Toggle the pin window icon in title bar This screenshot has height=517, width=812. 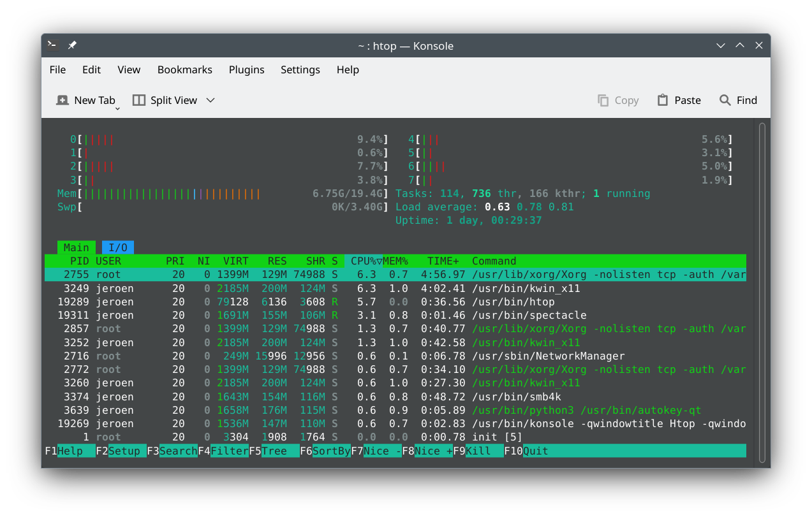click(72, 45)
